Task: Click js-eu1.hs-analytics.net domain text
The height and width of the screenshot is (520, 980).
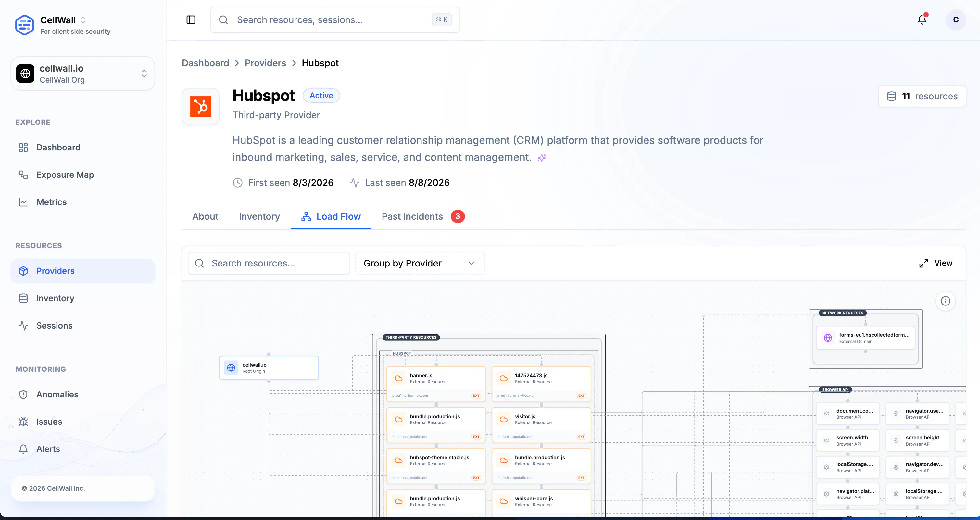Action: click(x=515, y=396)
